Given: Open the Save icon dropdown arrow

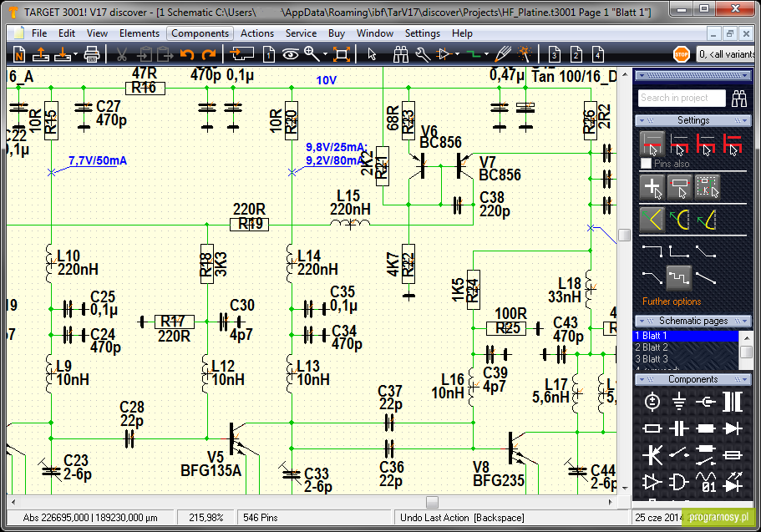Looking at the screenshot, I should coord(75,54).
